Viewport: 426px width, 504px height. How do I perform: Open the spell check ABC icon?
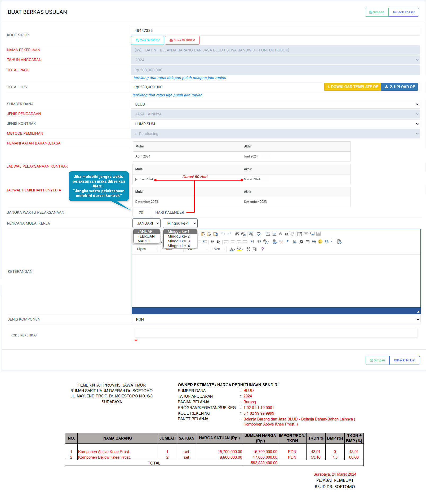click(x=259, y=234)
